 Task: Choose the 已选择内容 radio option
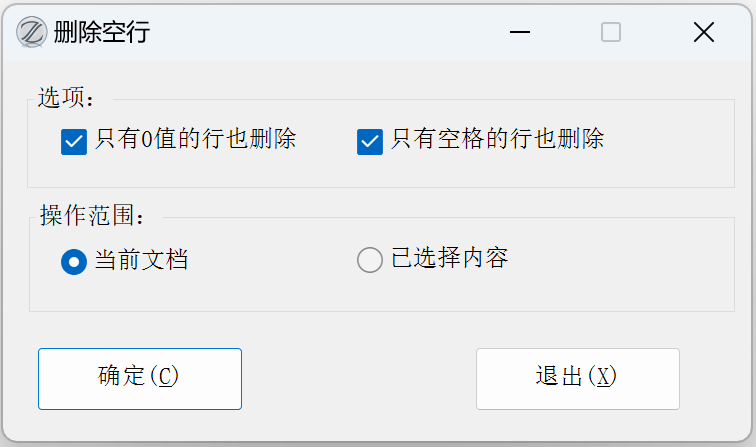click(370, 261)
